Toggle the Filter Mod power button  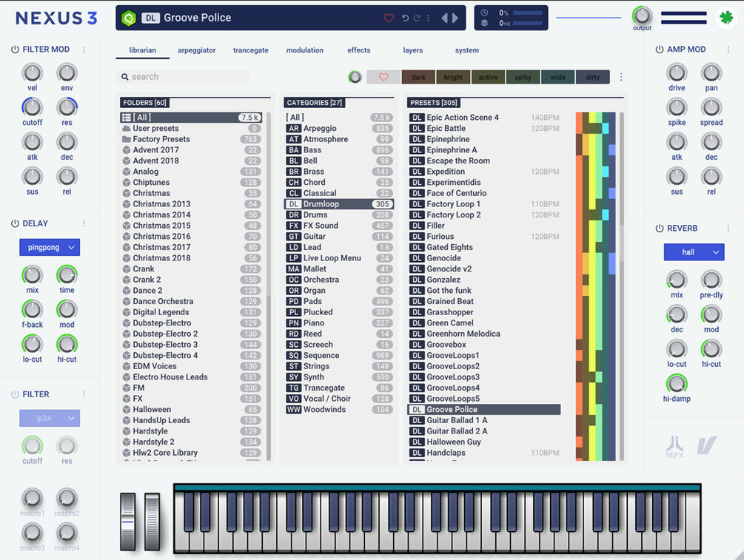15,50
